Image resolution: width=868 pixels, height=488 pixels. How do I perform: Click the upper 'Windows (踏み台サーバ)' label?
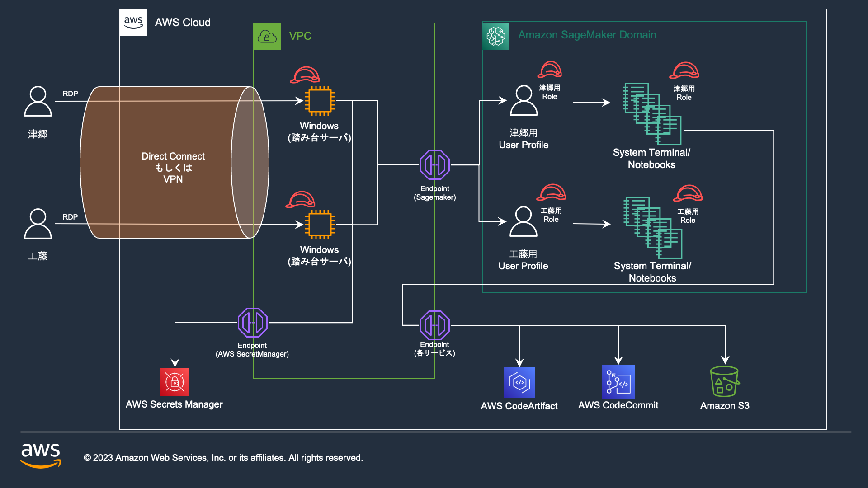coord(319,131)
